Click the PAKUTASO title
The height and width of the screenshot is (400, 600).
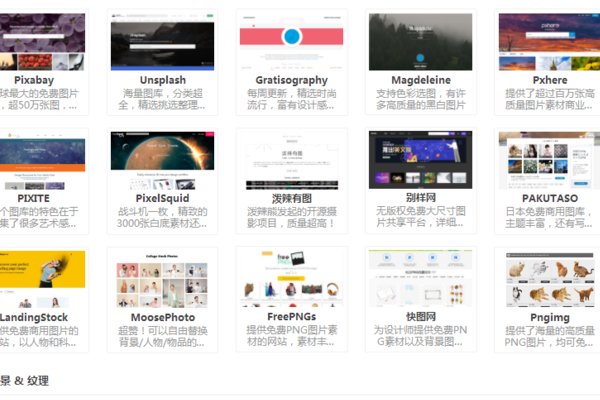point(550,198)
